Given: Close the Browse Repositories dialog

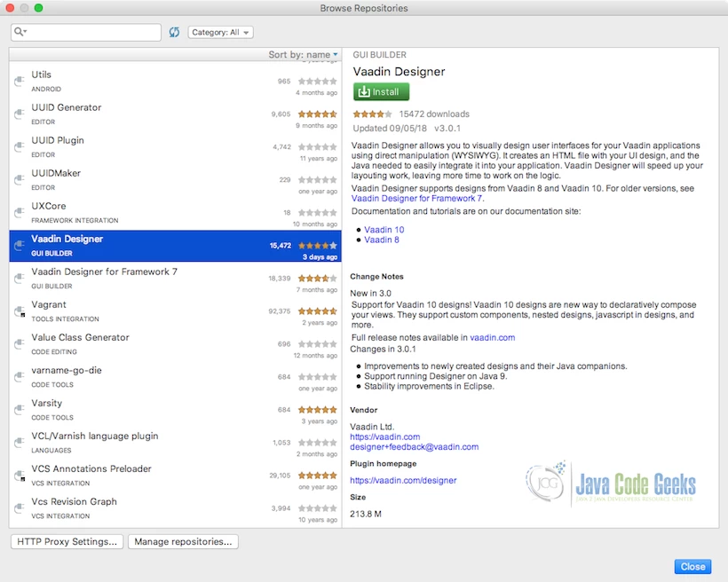Looking at the screenshot, I should point(692,566).
